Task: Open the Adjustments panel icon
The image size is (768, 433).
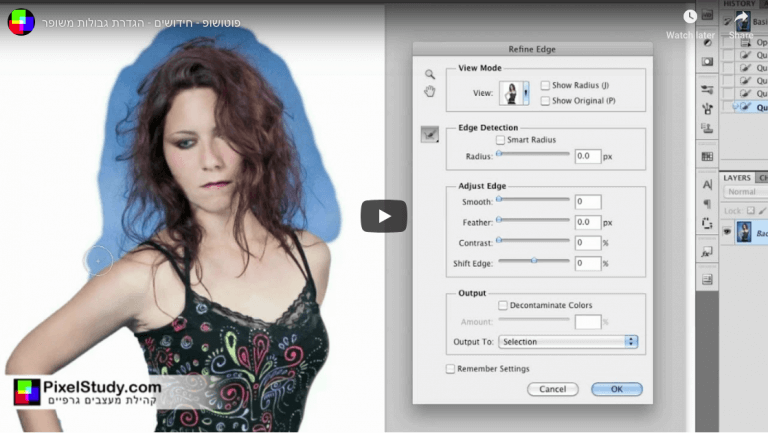Action: tap(707, 43)
